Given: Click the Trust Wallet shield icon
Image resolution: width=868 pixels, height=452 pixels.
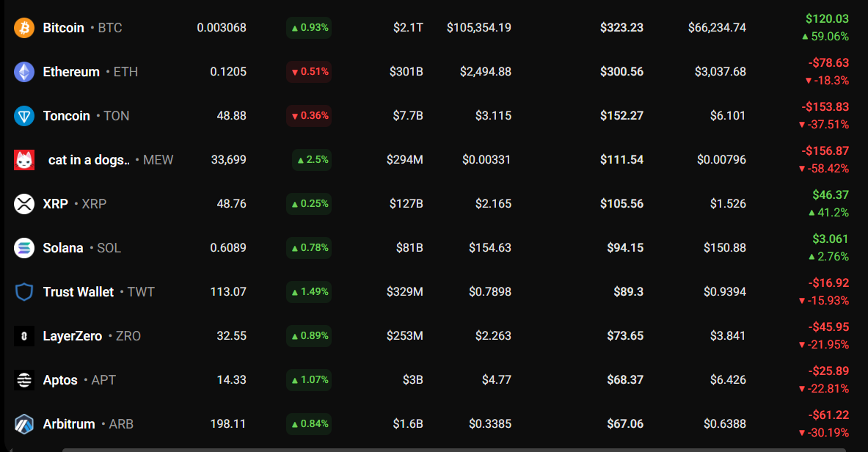Looking at the screenshot, I should tap(24, 292).
